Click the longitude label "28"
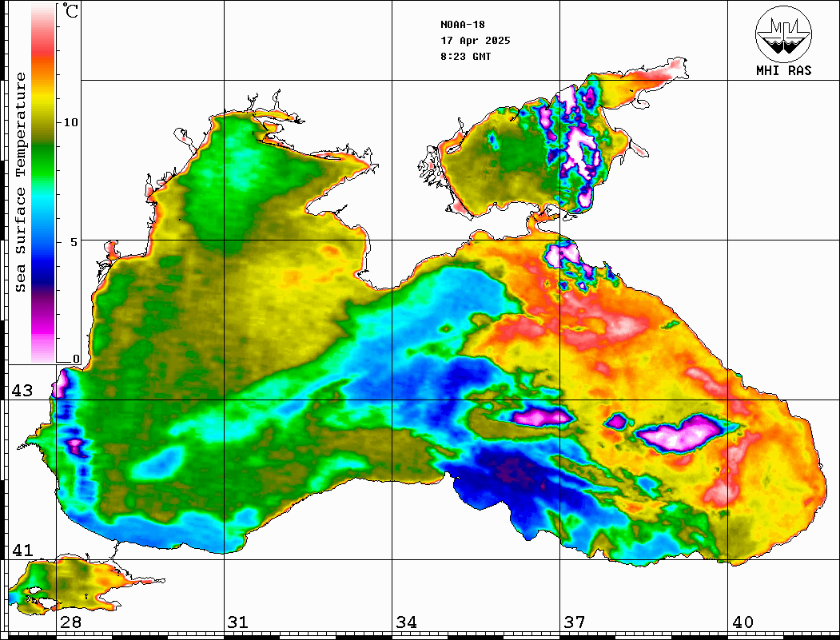 70,622
